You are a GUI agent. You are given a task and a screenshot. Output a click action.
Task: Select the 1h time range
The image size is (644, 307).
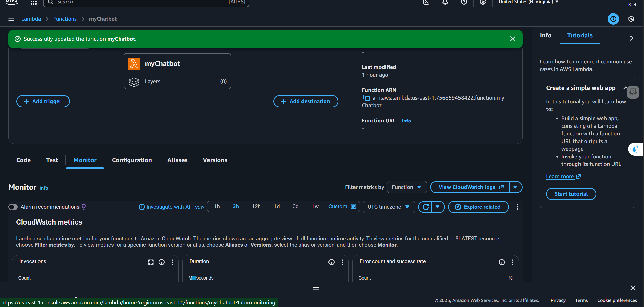click(x=217, y=206)
